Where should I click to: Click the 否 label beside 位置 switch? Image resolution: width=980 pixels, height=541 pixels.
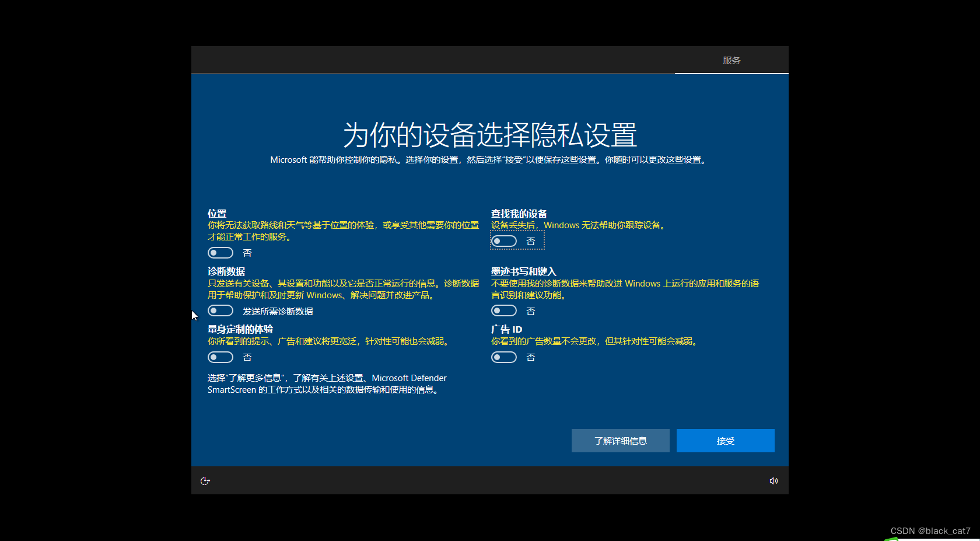tap(247, 252)
